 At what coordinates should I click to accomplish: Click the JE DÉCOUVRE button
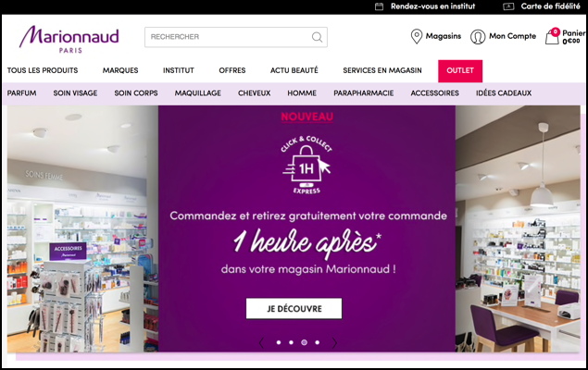(x=294, y=309)
